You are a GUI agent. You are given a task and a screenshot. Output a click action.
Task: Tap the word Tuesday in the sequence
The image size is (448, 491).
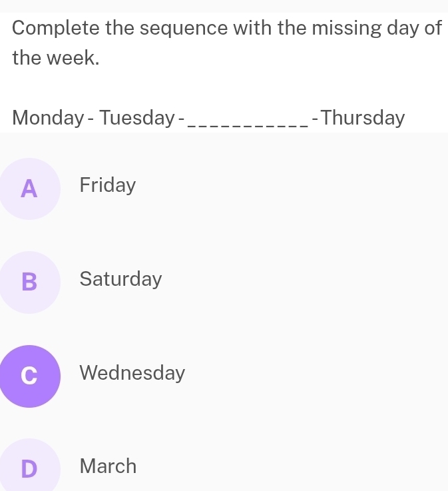click(x=136, y=118)
